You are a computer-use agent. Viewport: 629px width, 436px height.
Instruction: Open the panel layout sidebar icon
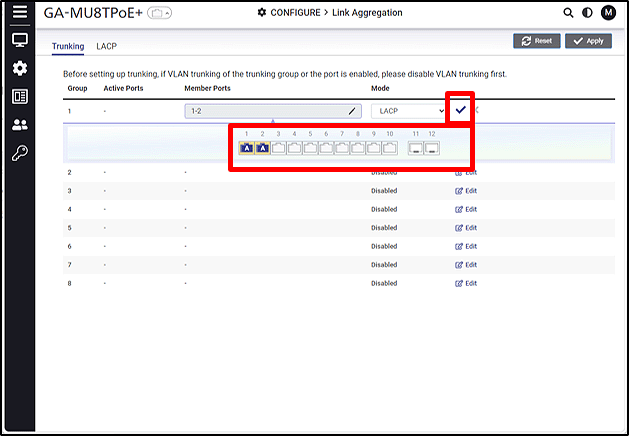coord(20,97)
